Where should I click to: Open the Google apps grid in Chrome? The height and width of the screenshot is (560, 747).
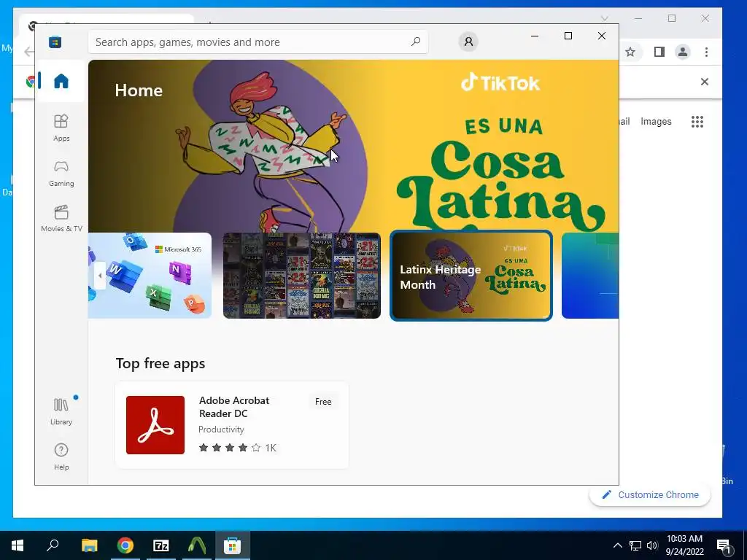point(697,122)
